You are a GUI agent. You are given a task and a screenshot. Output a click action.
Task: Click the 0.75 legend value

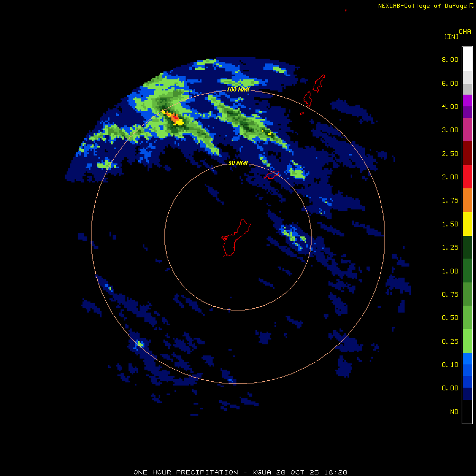click(x=450, y=295)
